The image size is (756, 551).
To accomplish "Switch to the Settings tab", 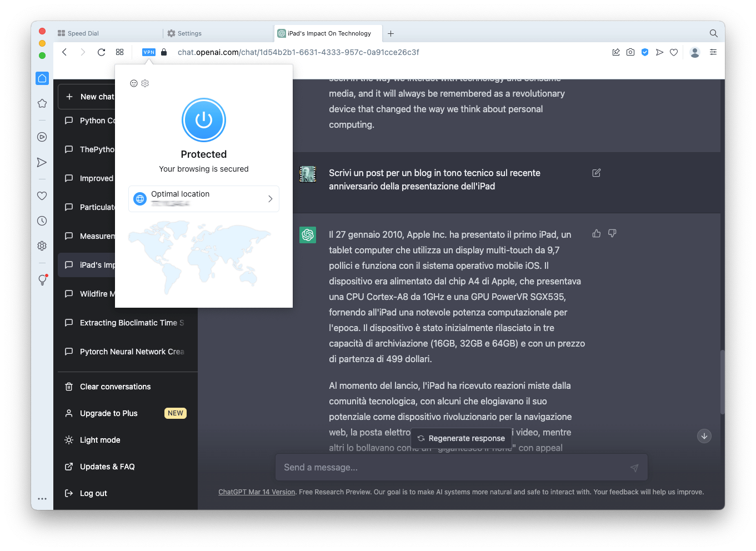I will point(189,33).
